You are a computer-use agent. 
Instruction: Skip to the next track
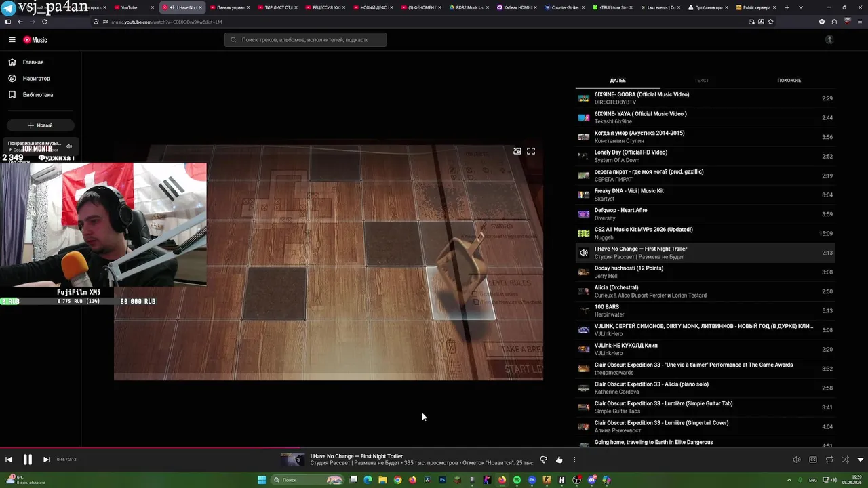pyautogui.click(x=46, y=460)
